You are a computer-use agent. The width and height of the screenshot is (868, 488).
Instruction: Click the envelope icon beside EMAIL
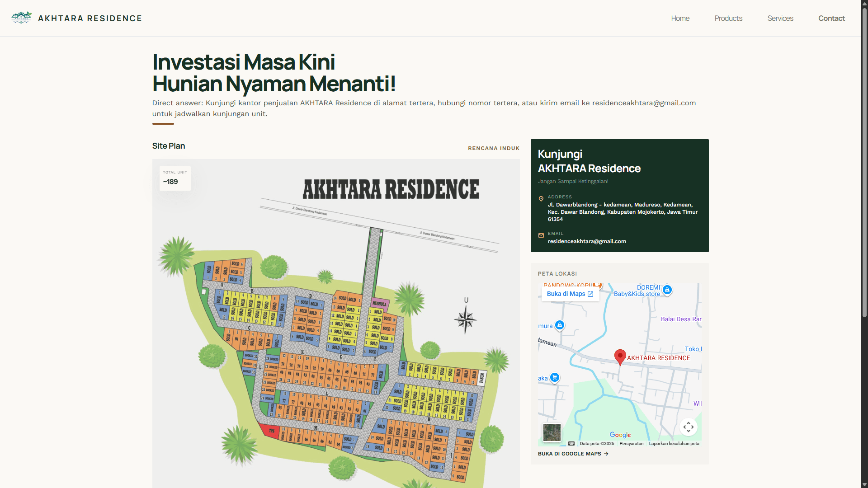click(x=541, y=235)
